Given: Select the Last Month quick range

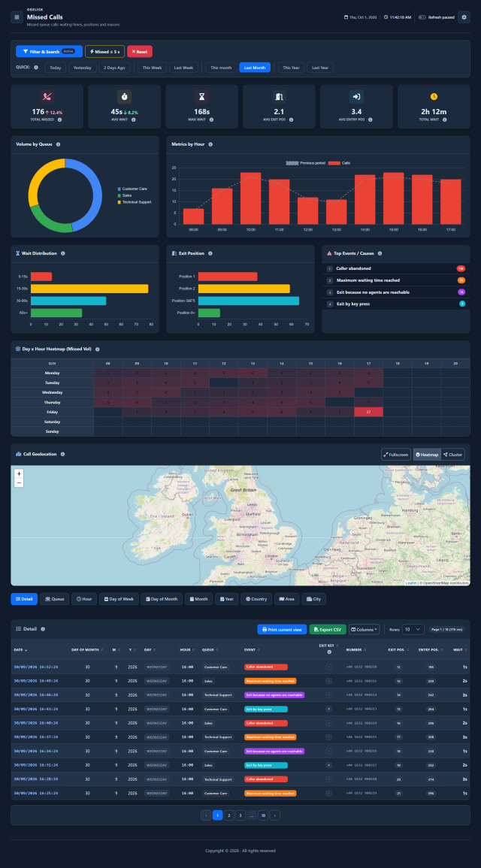Looking at the screenshot, I should pos(255,68).
